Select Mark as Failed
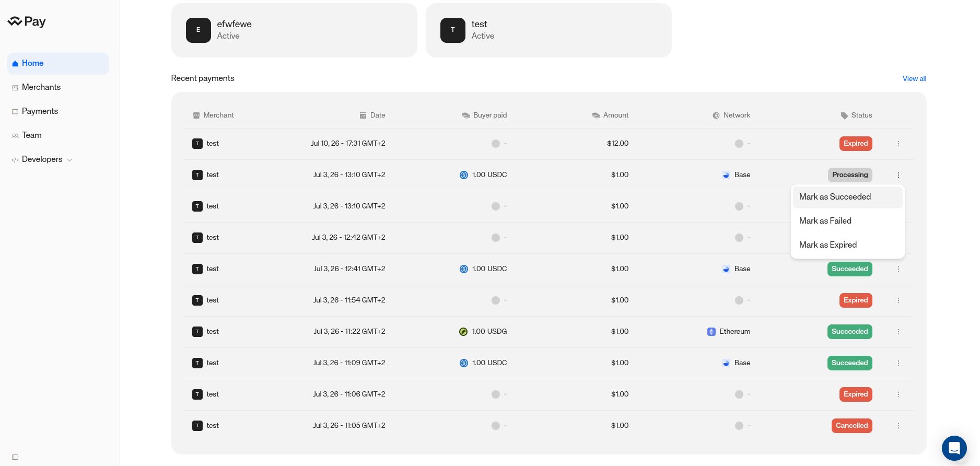Viewport: 980px width, 466px height. tap(847, 221)
